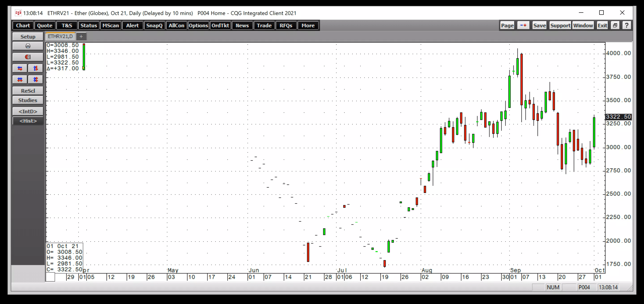Open the Studies panel

[27, 100]
